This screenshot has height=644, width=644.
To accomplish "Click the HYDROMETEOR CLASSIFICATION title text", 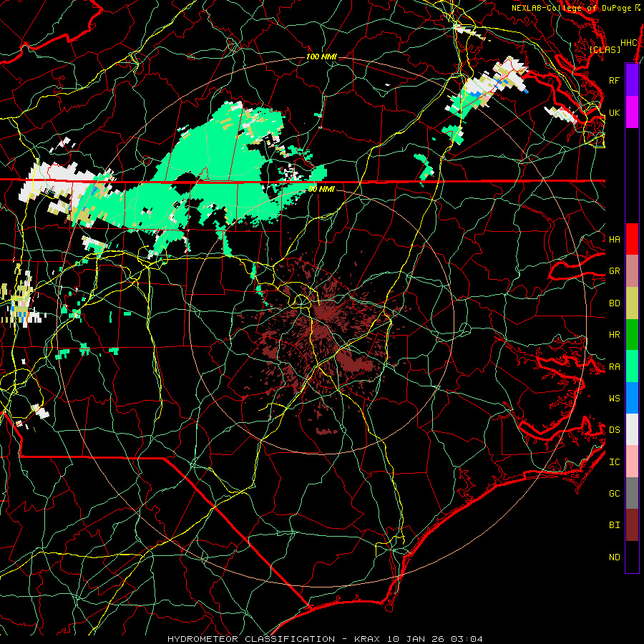I will point(251,639).
